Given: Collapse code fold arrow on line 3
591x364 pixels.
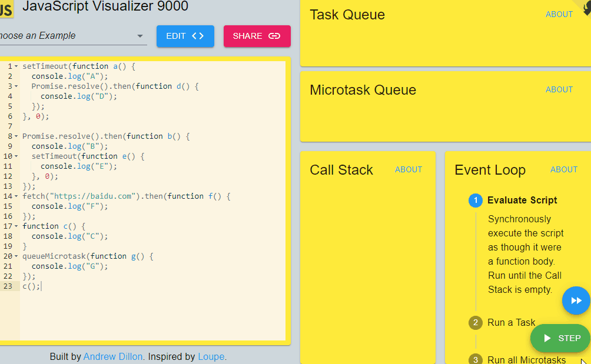Looking at the screenshot, I should pos(16,86).
